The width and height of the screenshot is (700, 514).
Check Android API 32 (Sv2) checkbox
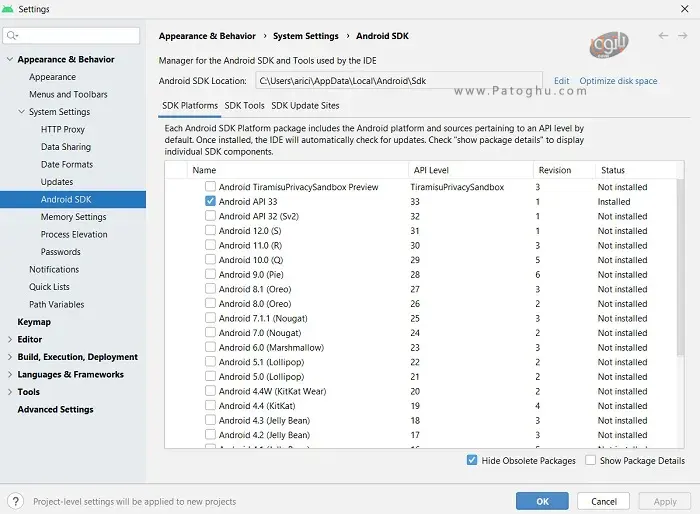tap(210, 216)
